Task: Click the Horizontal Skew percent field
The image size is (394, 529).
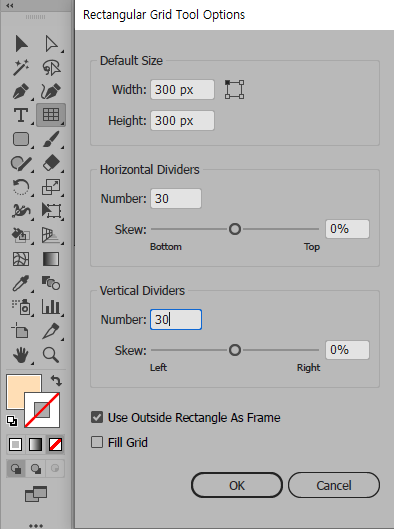Action: pyautogui.click(x=347, y=229)
